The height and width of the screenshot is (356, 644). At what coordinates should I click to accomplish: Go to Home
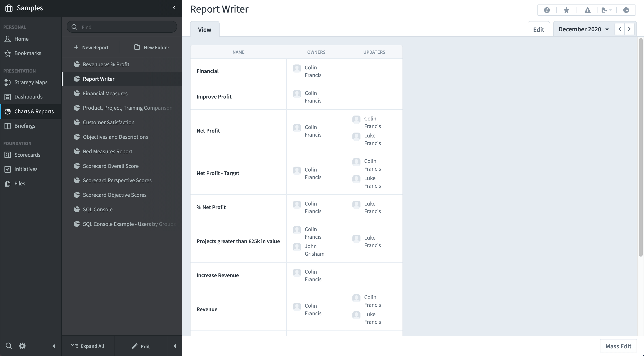pyautogui.click(x=31, y=39)
